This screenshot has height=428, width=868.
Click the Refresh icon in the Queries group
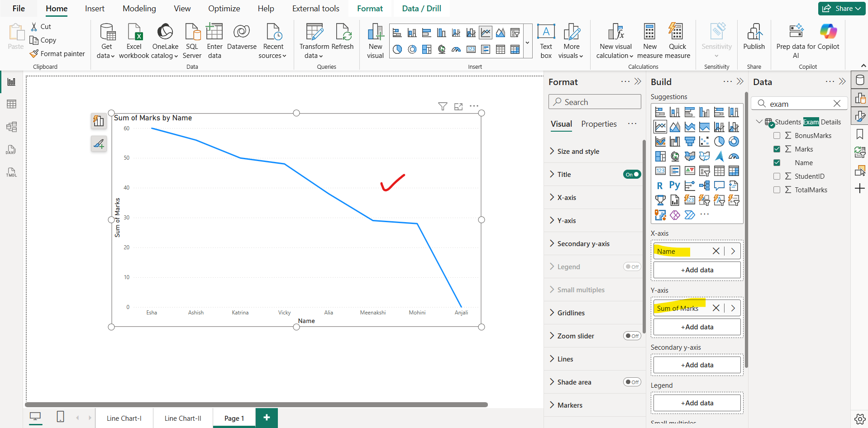pos(343,32)
